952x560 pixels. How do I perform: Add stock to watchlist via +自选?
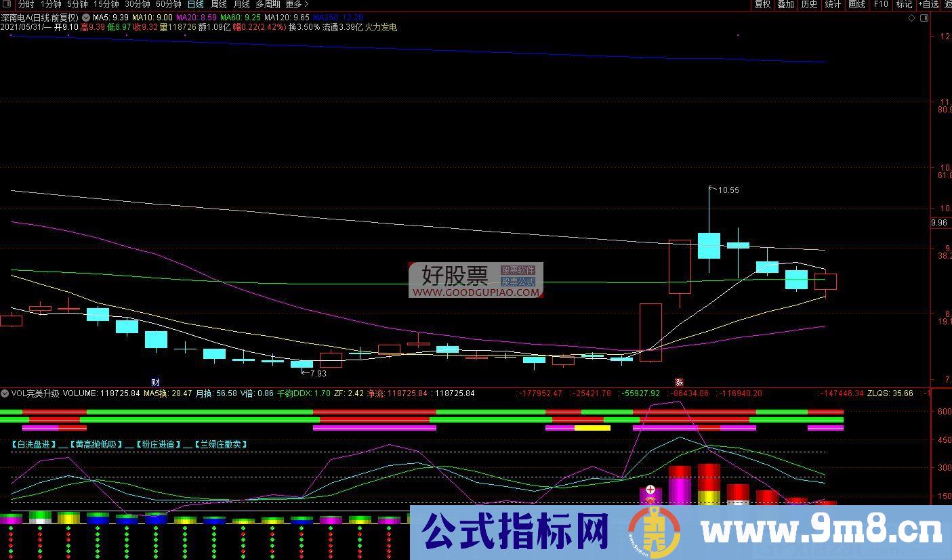pos(928,4)
